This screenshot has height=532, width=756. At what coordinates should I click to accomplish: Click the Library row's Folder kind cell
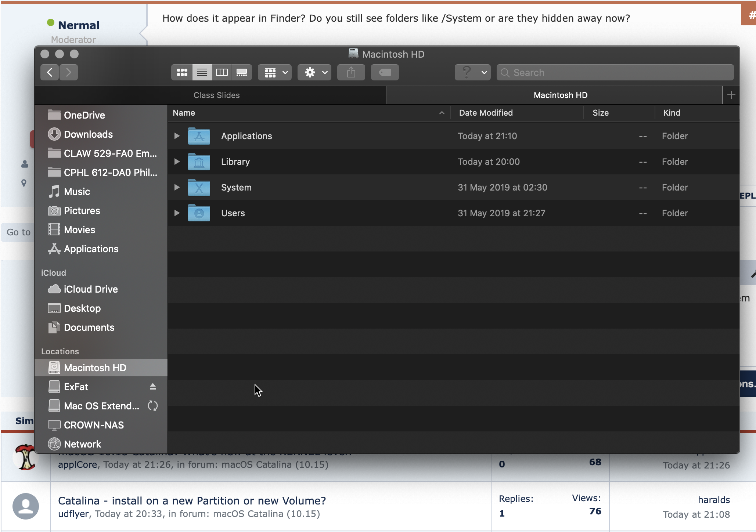[x=675, y=162]
